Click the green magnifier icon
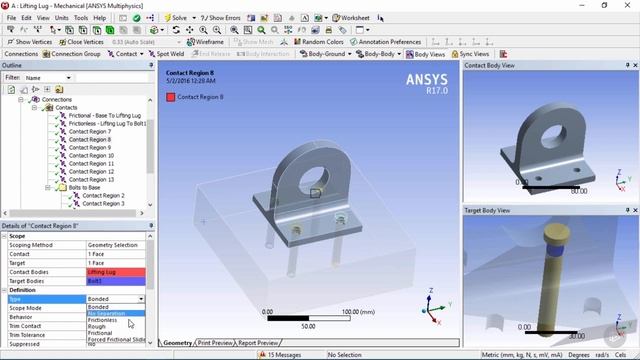The image size is (640, 360). [261, 30]
